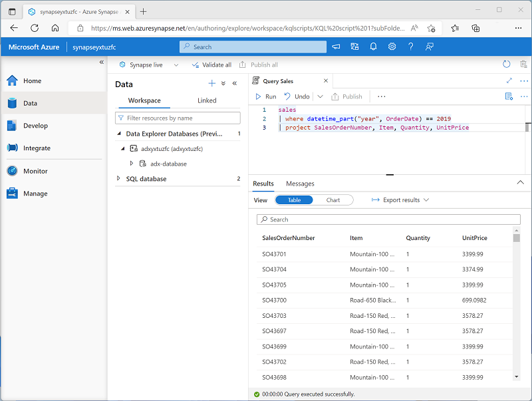Image resolution: width=532 pixels, height=401 pixels.
Task: Select the Road-650 Black item cell
Action: (373, 300)
